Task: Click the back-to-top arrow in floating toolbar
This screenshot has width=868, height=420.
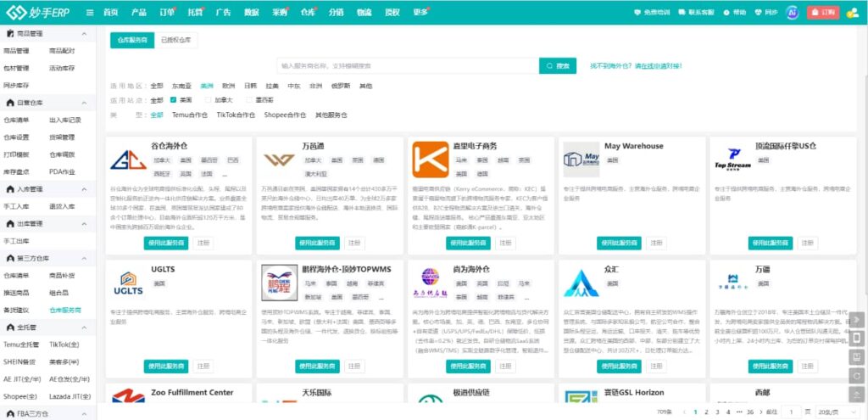Action: pyautogui.click(x=856, y=394)
